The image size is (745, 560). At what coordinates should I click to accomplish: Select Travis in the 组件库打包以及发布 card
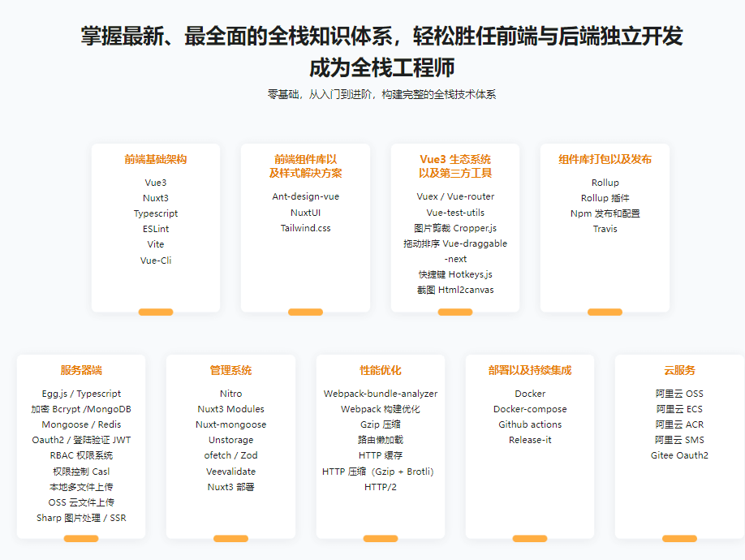coord(605,228)
